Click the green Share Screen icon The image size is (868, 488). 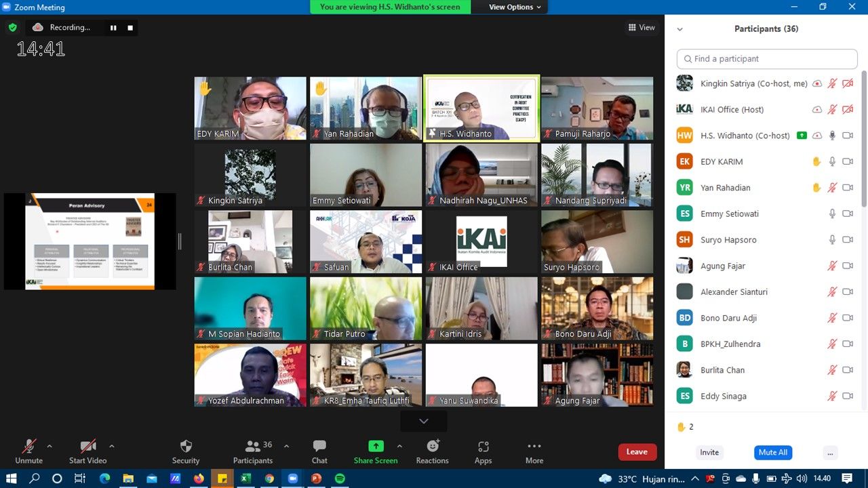376,446
